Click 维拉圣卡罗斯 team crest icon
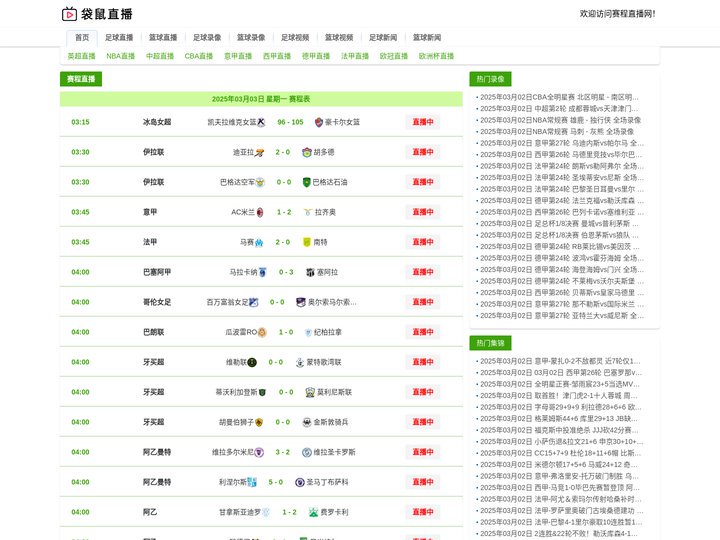This screenshot has height=540, width=720. pyautogui.click(x=307, y=452)
